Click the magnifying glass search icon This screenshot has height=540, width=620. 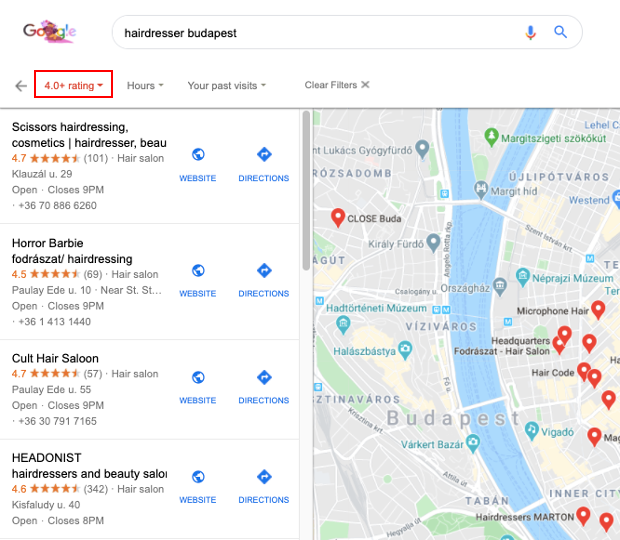click(x=560, y=32)
